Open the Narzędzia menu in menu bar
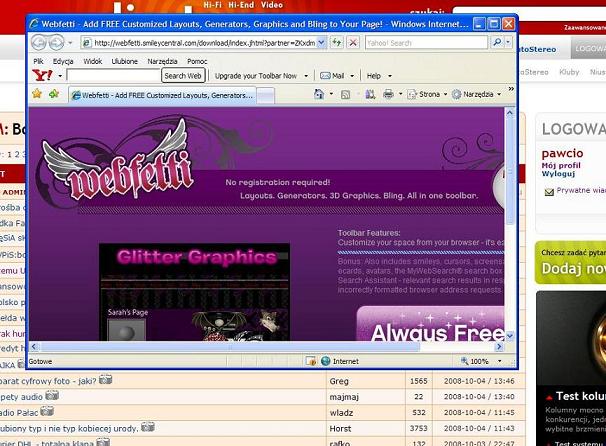Viewport: 606px width, 446px height. 162,61
